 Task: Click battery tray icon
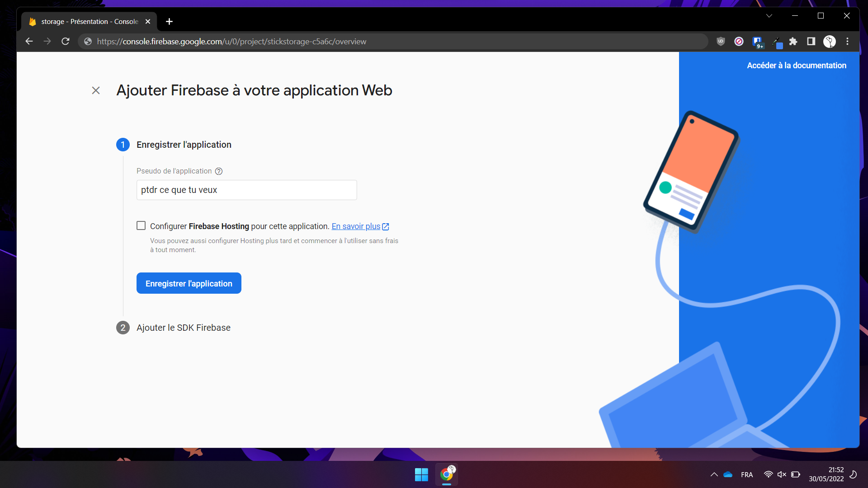pyautogui.click(x=796, y=474)
